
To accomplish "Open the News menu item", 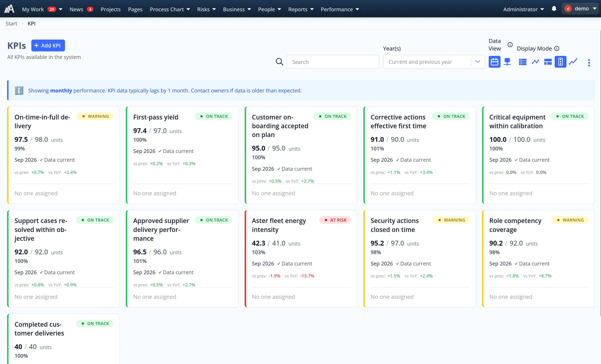I will tap(76, 9).
